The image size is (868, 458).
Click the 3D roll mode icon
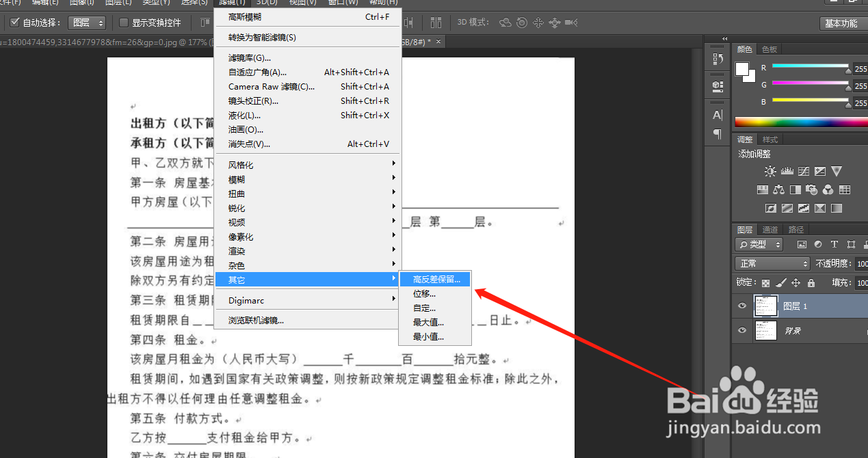point(522,23)
